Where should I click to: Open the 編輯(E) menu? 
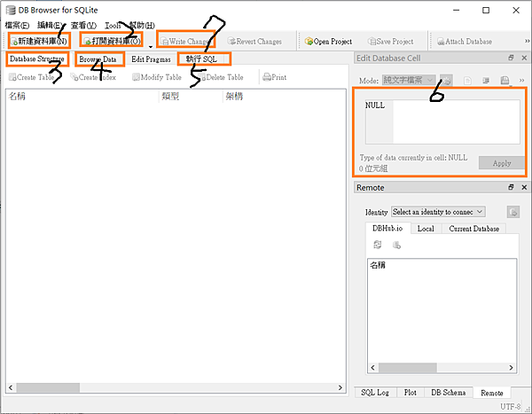pyautogui.click(x=50, y=26)
